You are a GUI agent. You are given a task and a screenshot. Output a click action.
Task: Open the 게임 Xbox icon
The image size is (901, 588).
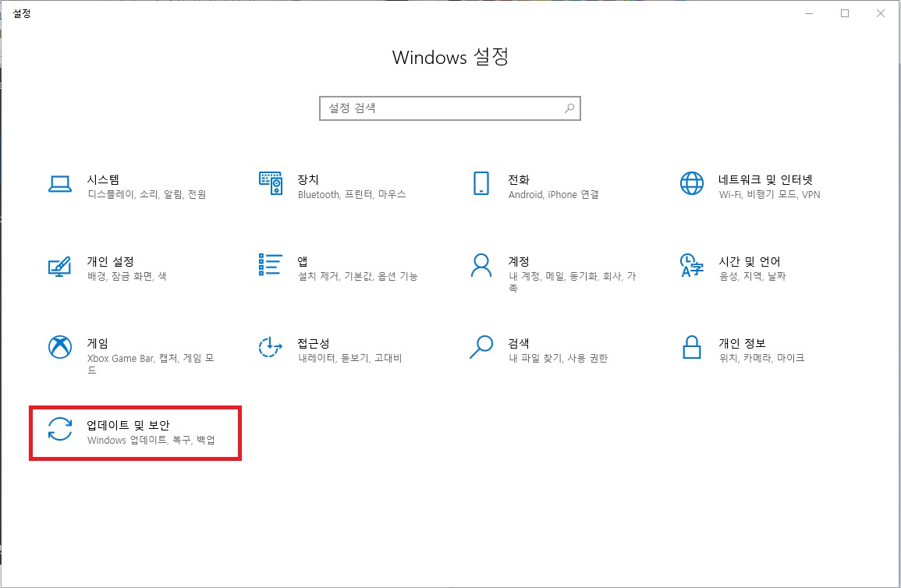pyautogui.click(x=60, y=347)
